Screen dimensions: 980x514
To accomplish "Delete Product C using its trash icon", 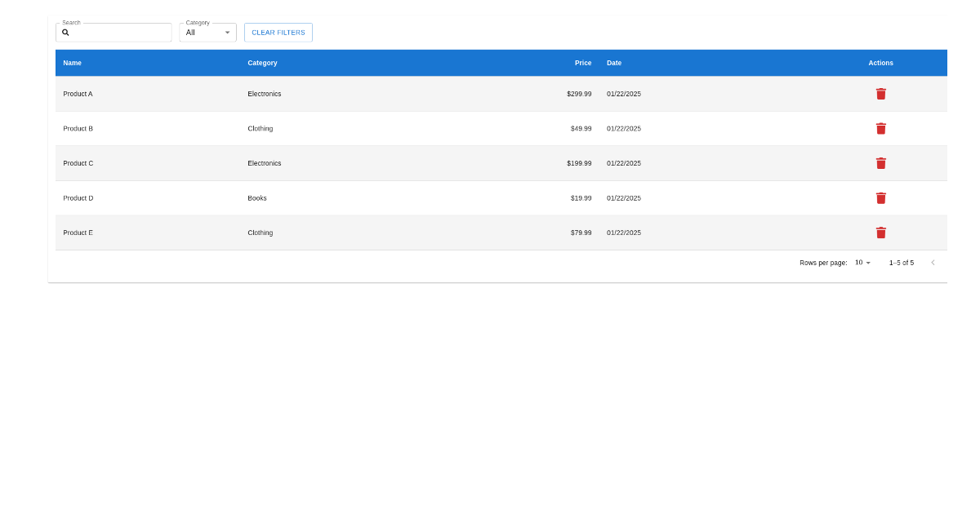I will point(880,163).
